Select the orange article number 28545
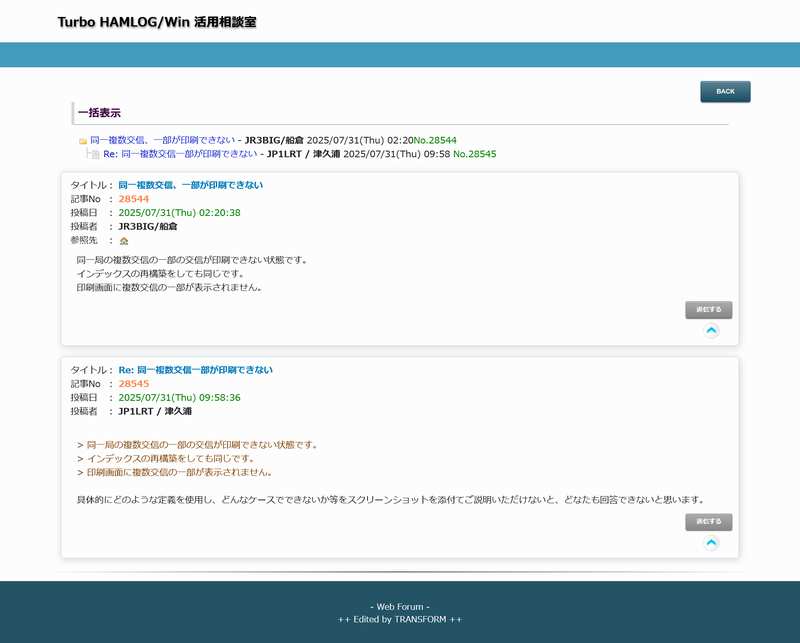The width and height of the screenshot is (800, 643). (134, 384)
